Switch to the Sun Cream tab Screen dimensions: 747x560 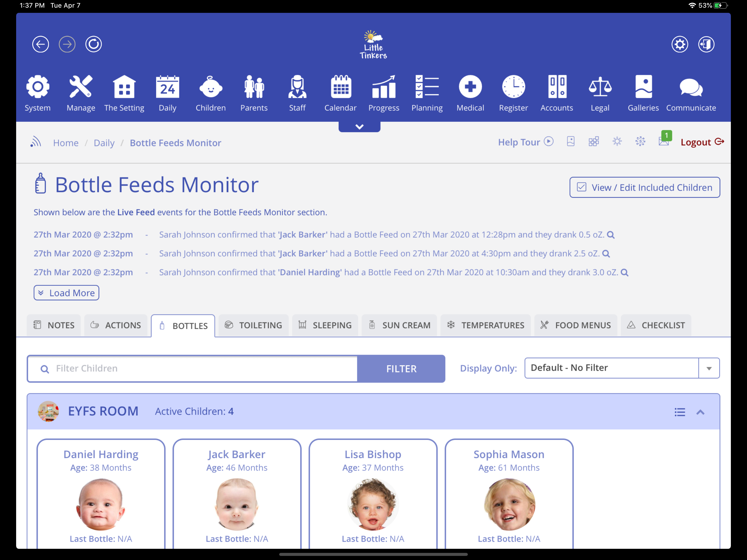click(399, 325)
